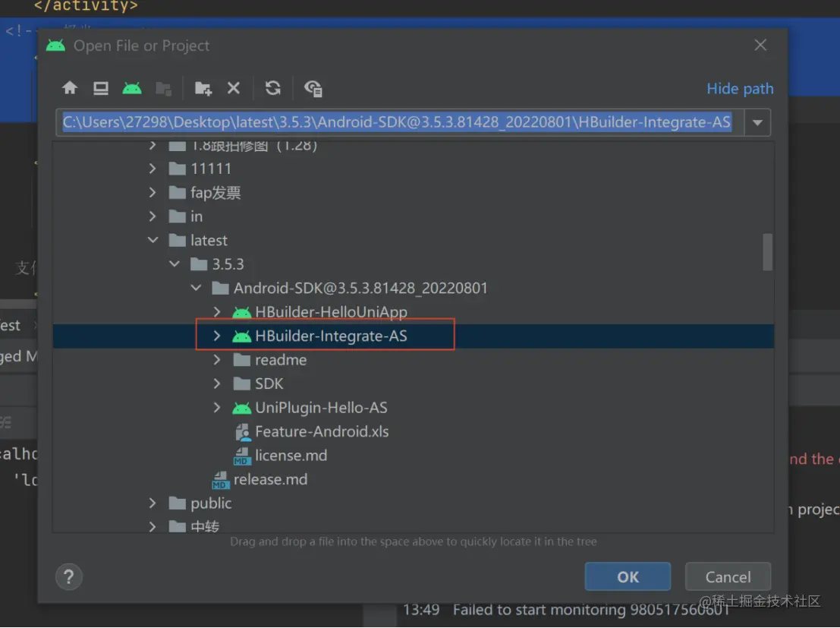This screenshot has height=628, width=840.
Task: Create a new folder via toolbar icon
Action: 203,88
